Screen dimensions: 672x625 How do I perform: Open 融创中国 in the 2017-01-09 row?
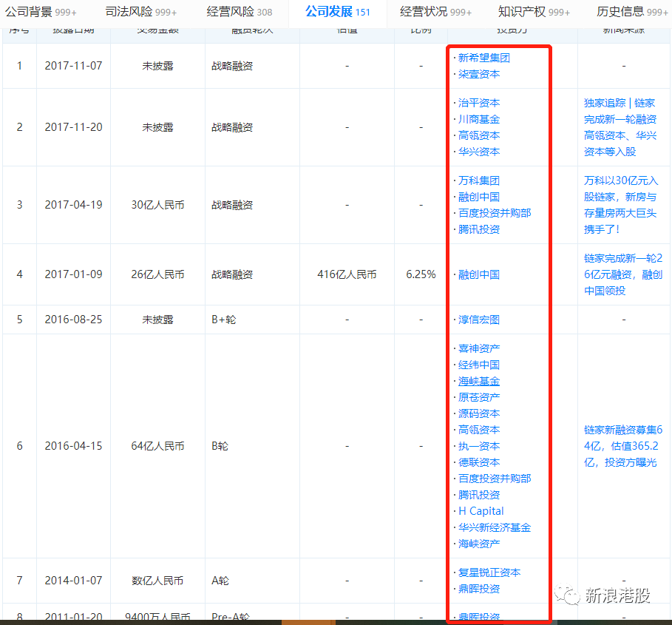coord(479,274)
